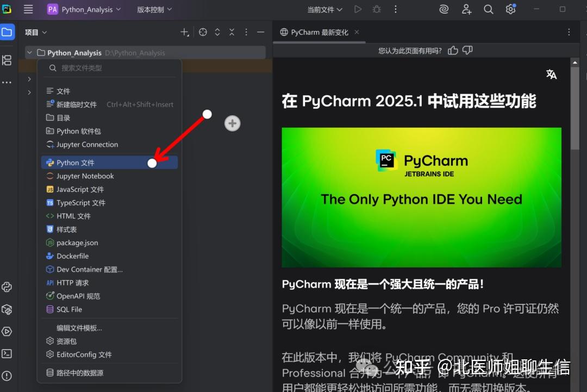Open the Structure tool window icon
The width and height of the screenshot is (587, 392).
click(x=7, y=60)
